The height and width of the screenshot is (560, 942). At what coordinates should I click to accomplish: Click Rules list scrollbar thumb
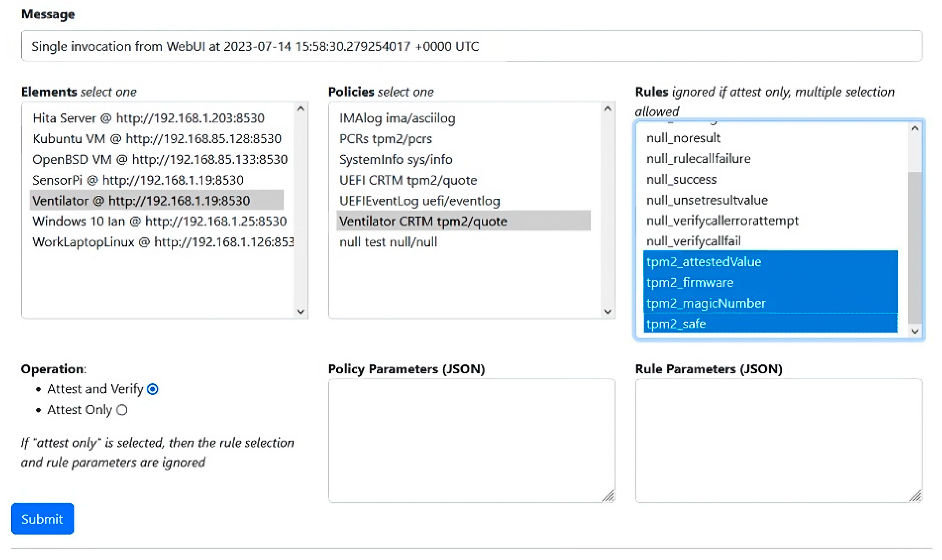point(914,247)
